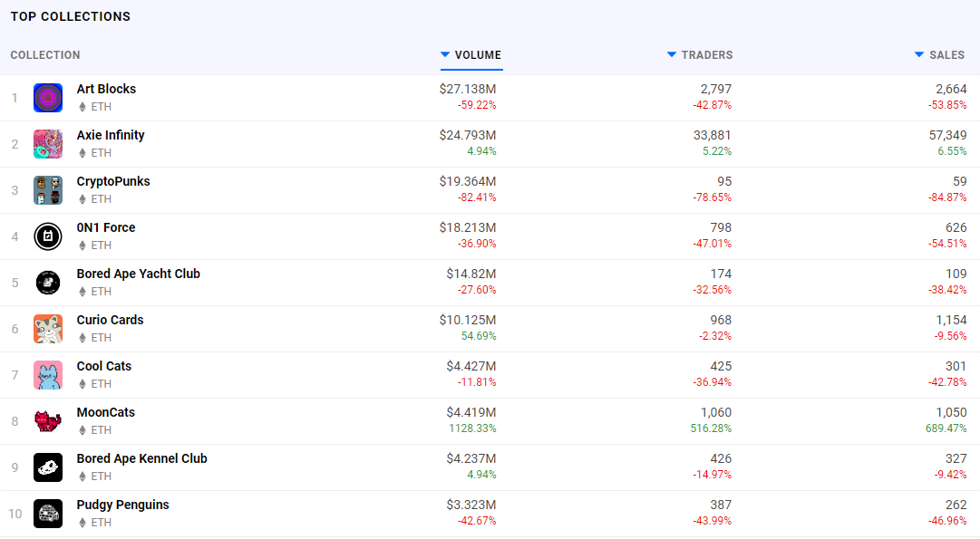The height and width of the screenshot is (539, 980).
Task: Open the Pudgy Penguins collection link
Action: coord(122,505)
